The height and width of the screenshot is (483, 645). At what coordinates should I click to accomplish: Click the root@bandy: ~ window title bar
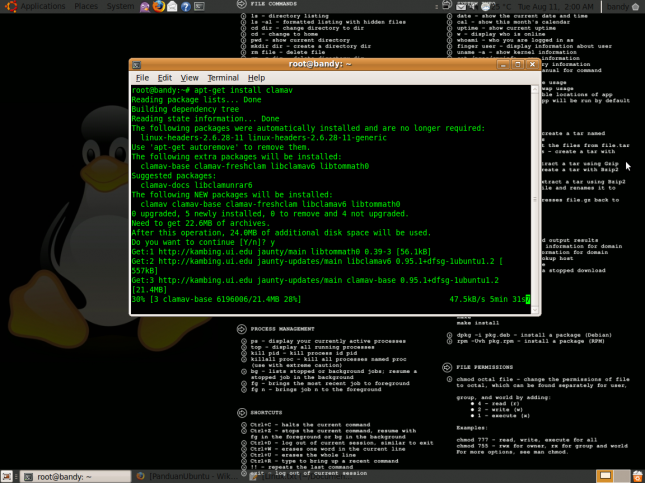[x=320, y=64]
